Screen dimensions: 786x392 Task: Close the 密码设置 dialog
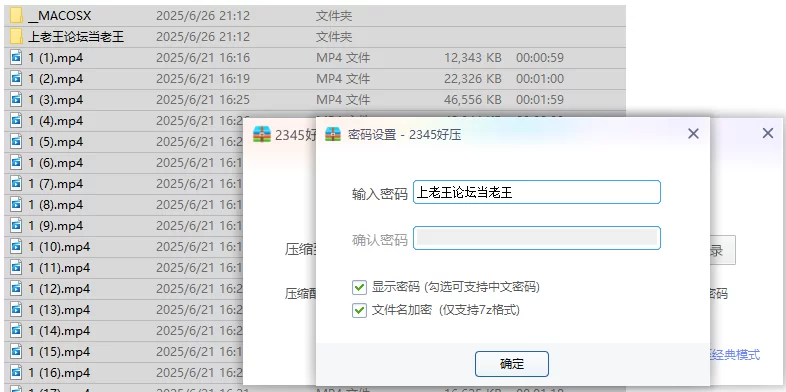click(693, 134)
